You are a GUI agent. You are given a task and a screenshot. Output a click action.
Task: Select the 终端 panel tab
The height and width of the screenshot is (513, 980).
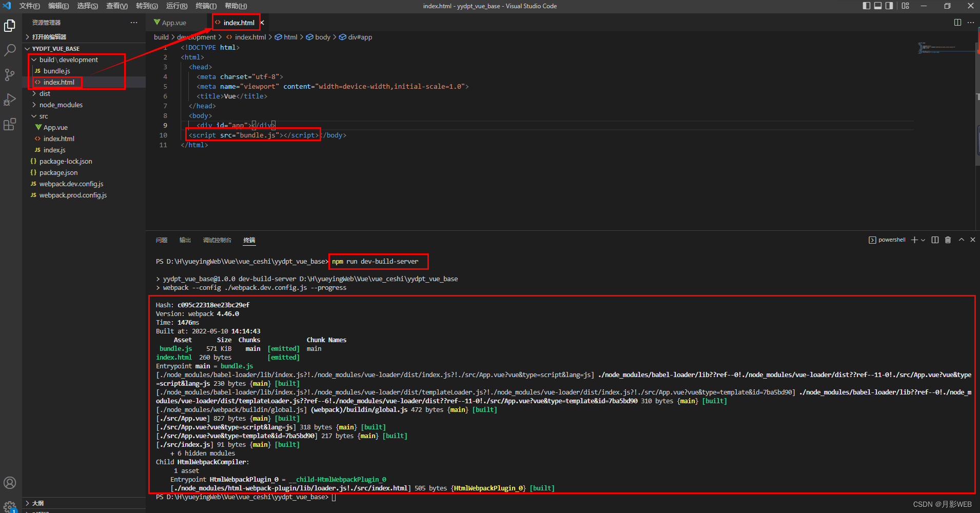click(249, 240)
